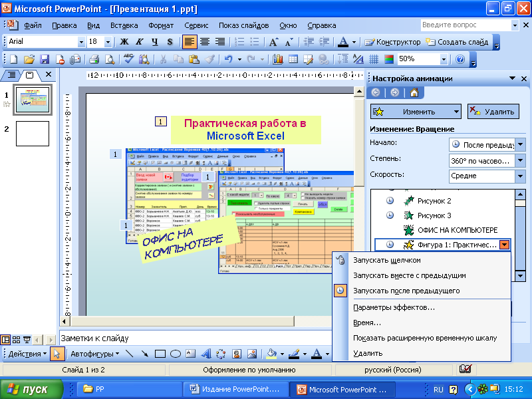Center text alignment in formatting toolbar

click(205, 42)
